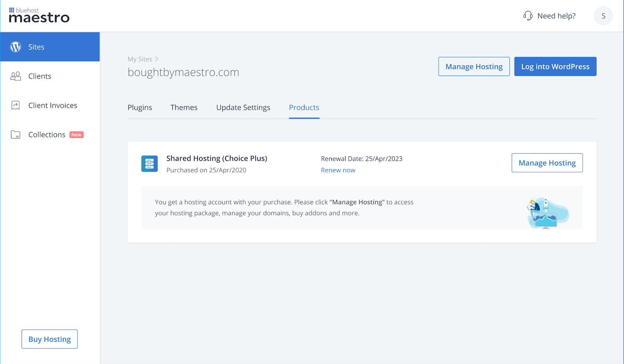Click Shared Hosting (Choice Plus) product name
The width and height of the screenshot is (624, 364).
pos(217,159)
